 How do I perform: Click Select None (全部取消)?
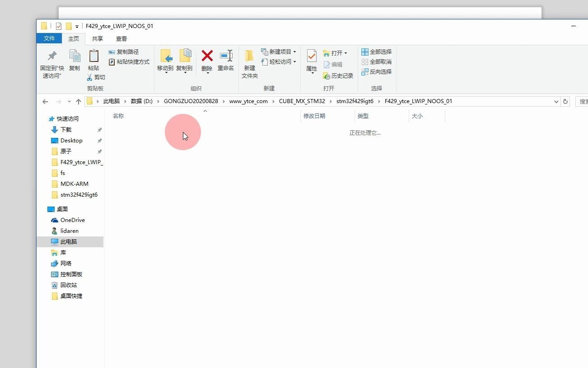click(x=377, y=61)
